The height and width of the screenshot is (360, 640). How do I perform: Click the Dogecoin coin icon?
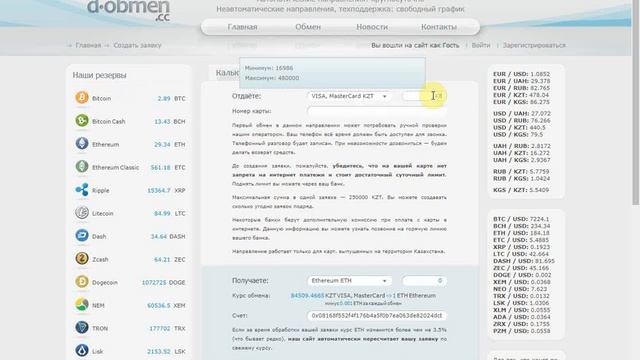coord(82,282)
